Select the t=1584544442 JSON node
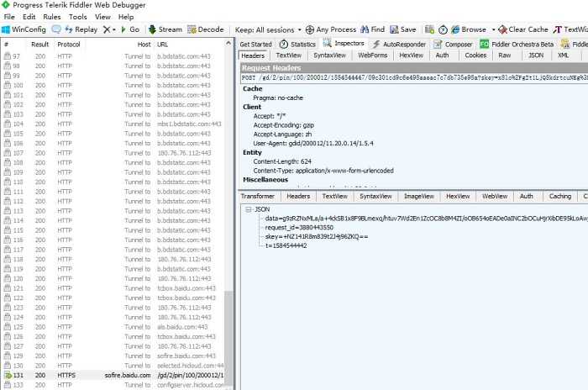Viewport: 588px width, 390px height. tap(286, 246)
